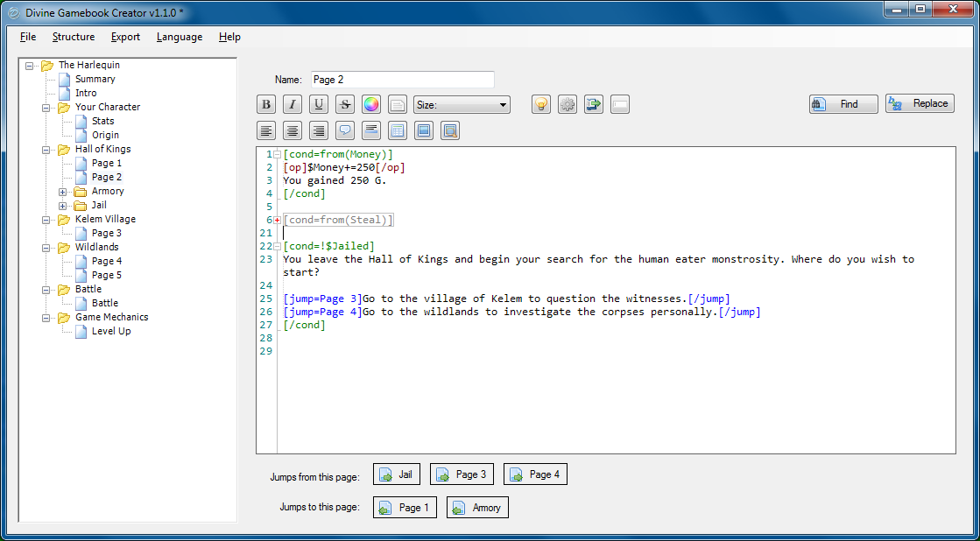Click the Jail folder icon
The width and height of the screenshot is (980, 541).
[80, 205]
